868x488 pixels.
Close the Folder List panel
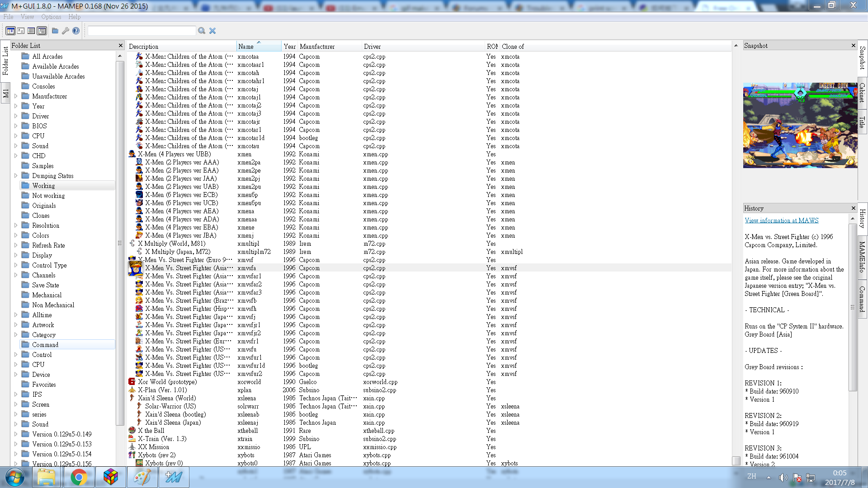click(x=121, y=46)
